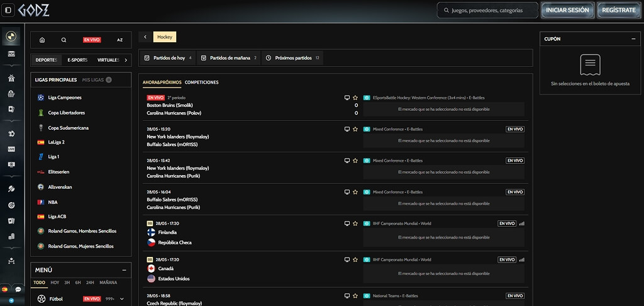Image resolution: width=644 pixels, height=306 pixels.
Task: Open the soccer ball icon in left rail
Action: pos(11,133)
